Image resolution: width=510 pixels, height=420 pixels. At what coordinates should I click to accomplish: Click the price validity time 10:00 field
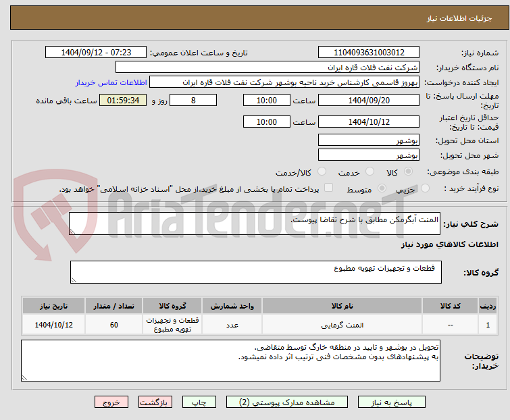tap(266, 122)
